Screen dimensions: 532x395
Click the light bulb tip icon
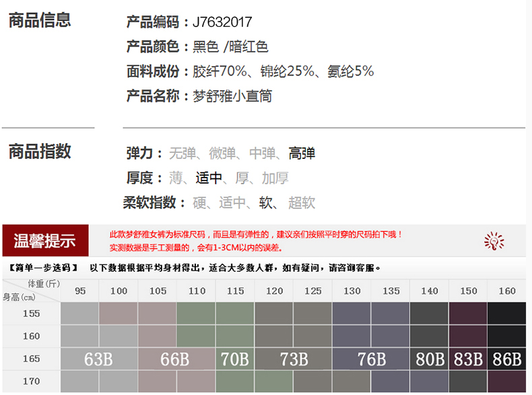coord(494,241)
